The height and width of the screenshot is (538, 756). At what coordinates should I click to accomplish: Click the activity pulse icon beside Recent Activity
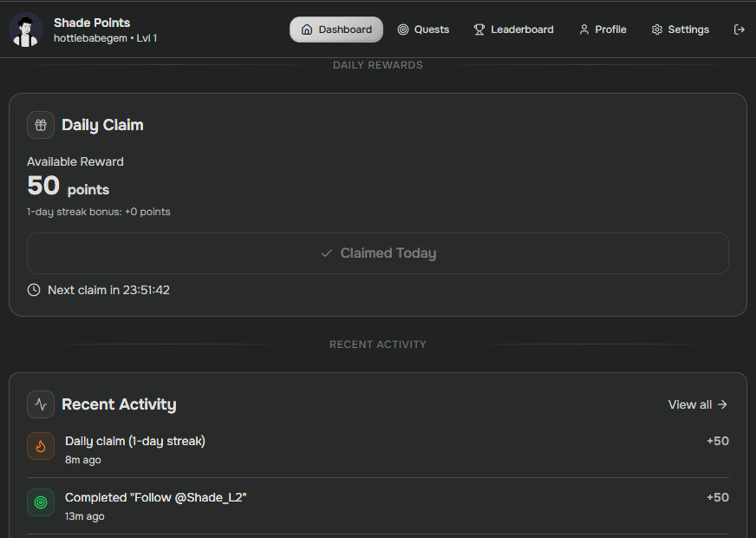tap(41, 404)
